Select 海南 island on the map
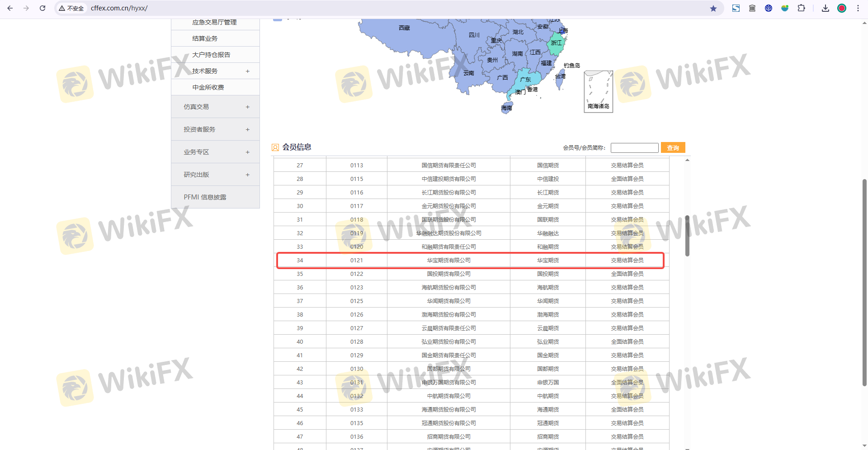Image resolution: width=868 pixels, height=450 pixels. (x=507, y=109)
